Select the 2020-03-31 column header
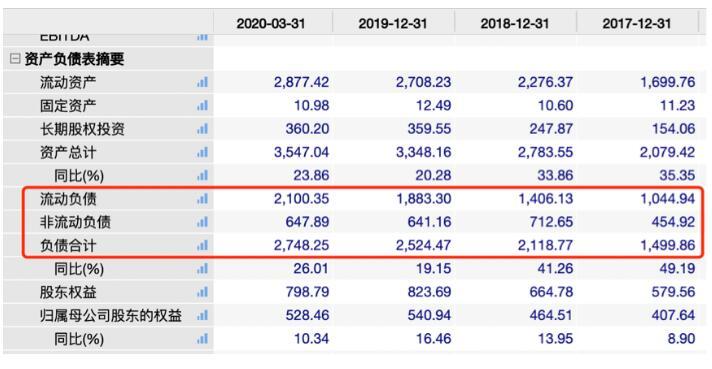Screen dimensions: 712x369 pyautogui.click(x=271, y=23)
